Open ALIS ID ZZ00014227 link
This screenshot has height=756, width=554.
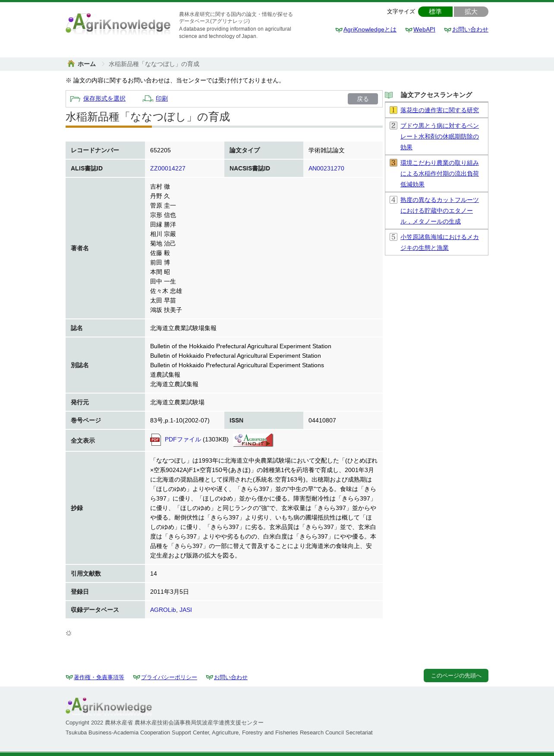click(x=168, y=168)
